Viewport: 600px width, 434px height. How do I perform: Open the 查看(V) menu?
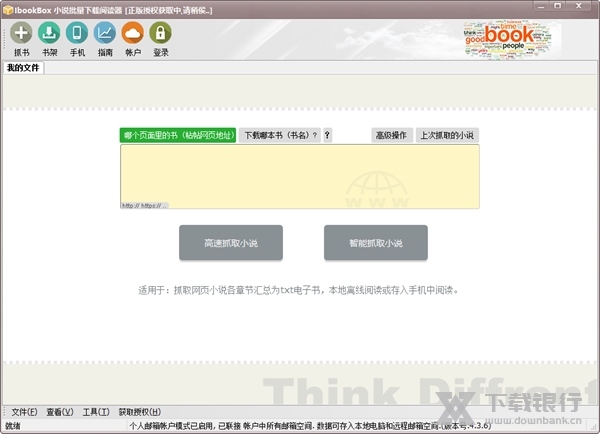coord(60,412)
